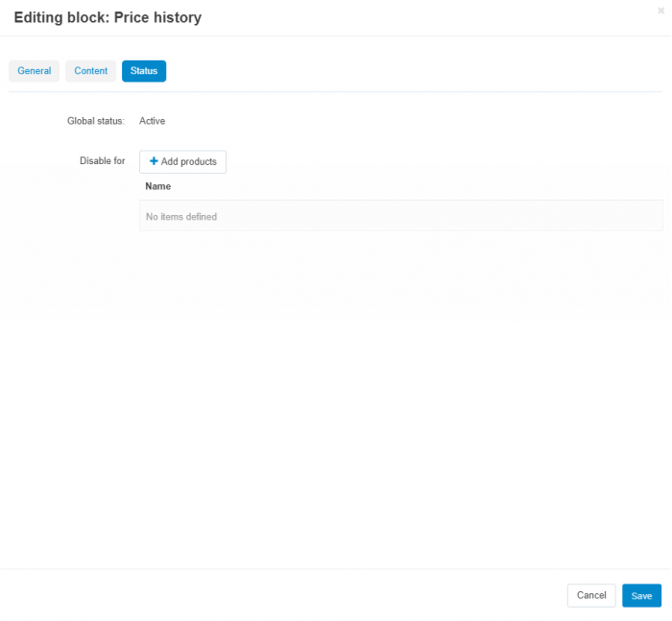This screenshot has width=672, height=621.
Task: Close the Editing block dialog
Action: coord(660,11)
